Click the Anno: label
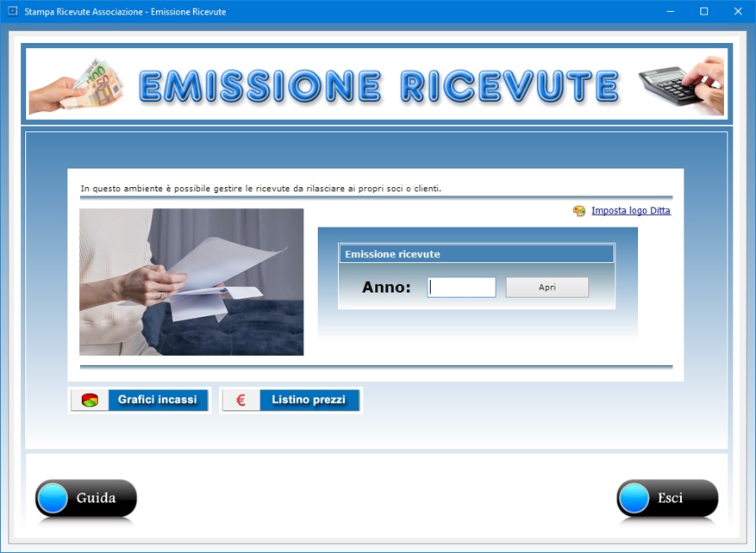This screenshot has width=756, height=553. tap(386, 287)
